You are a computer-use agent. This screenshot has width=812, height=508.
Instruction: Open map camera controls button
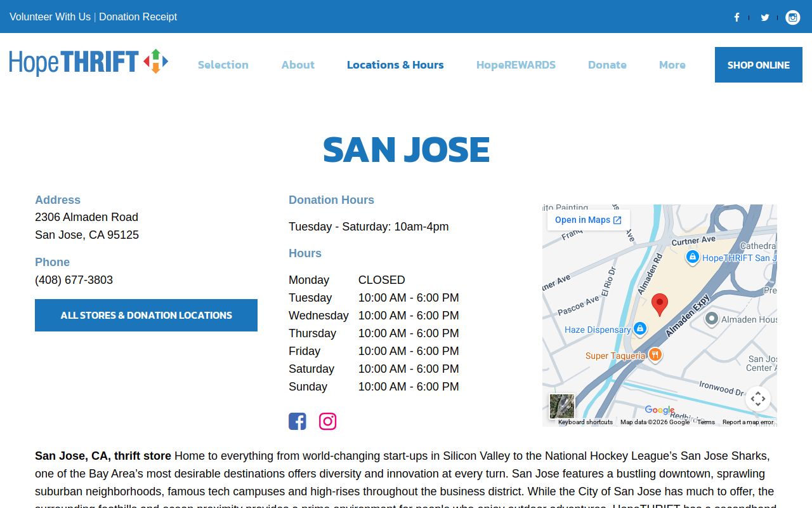pos(758,399)
